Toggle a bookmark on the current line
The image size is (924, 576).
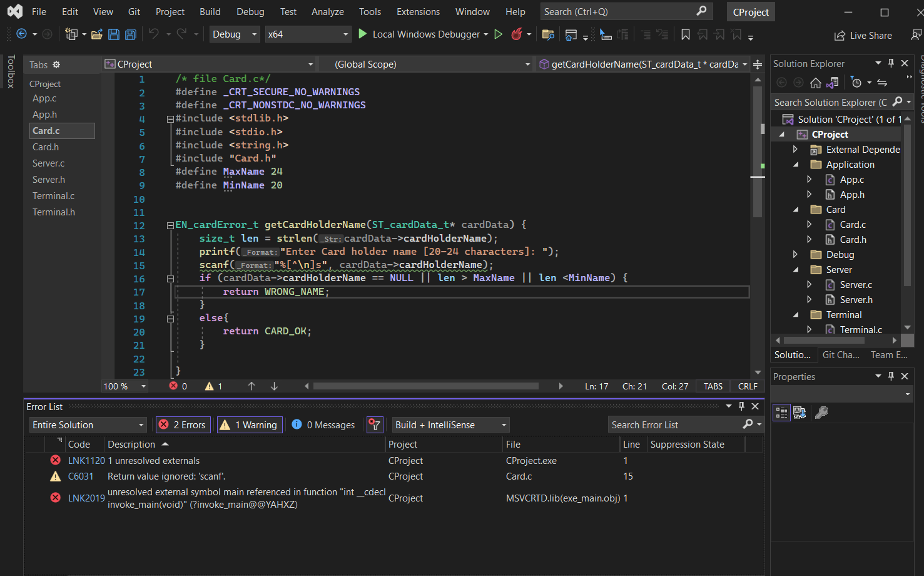685,35
